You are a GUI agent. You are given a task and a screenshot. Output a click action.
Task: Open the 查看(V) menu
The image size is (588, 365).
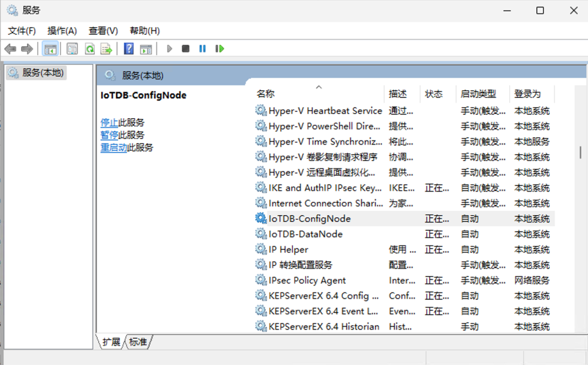(x=103, y=31)
